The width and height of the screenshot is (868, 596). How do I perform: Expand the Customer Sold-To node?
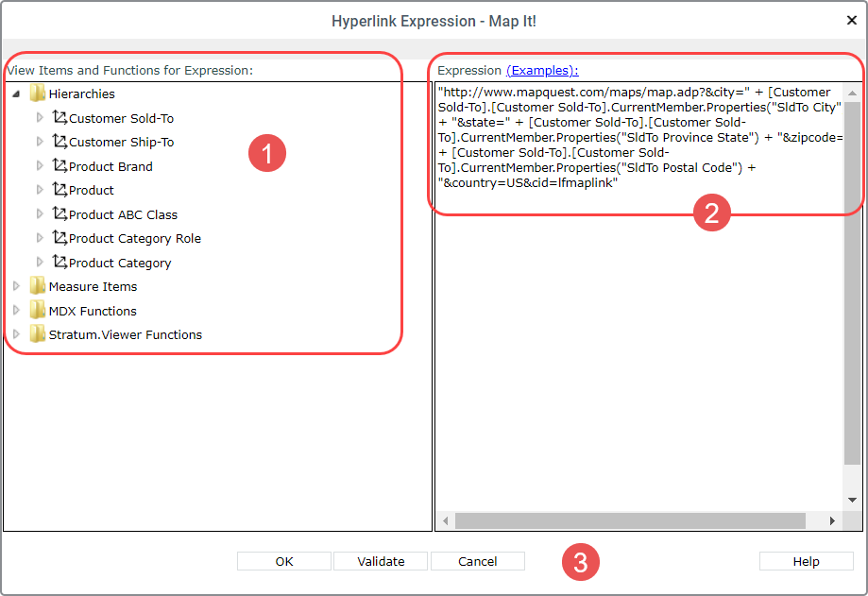coord(40,118)
